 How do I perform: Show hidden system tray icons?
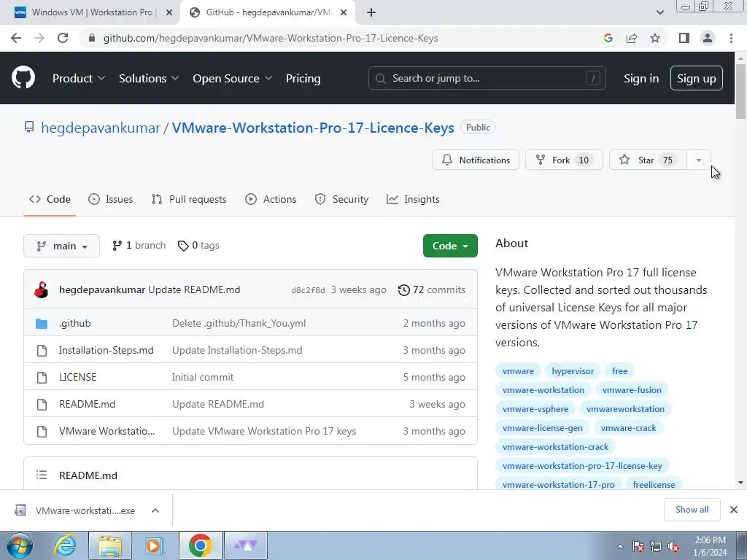(620, 547)
